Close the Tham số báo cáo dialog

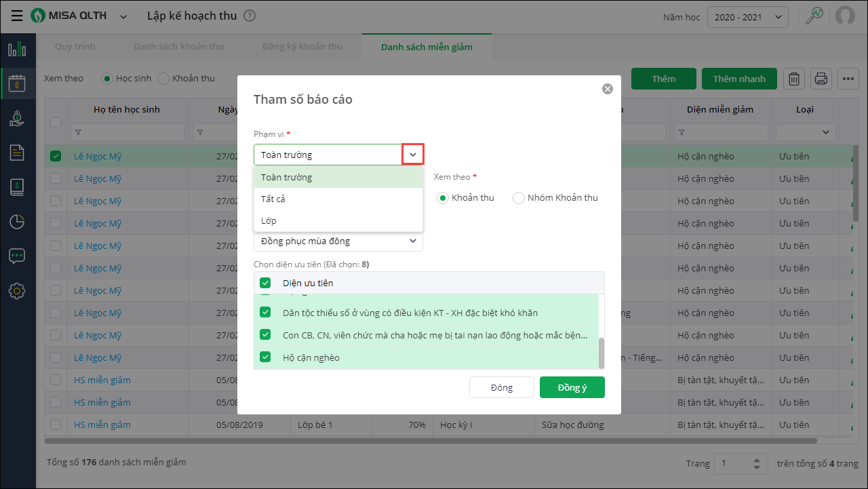(608, 89)
